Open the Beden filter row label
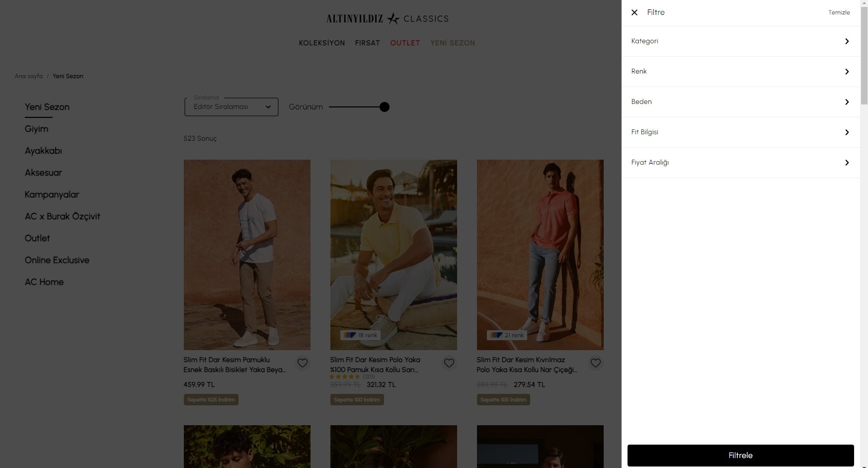Viewport: 868px width, 468px height. click(x=641, y=102)
